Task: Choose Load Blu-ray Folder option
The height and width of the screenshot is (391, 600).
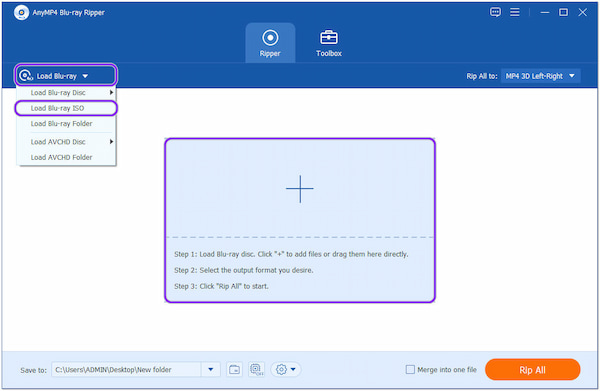Action: [x=66, y=124]
